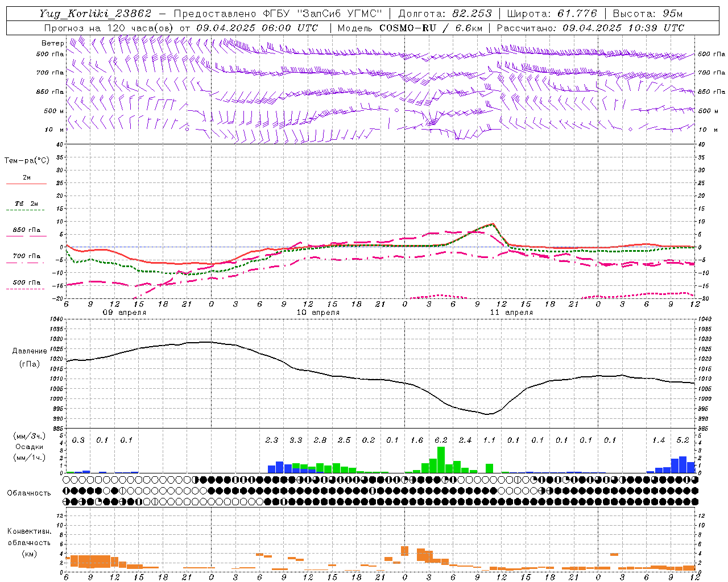Click the '11 апреля' date label
The image size is (728, 582).
click(x=511, y=313)
